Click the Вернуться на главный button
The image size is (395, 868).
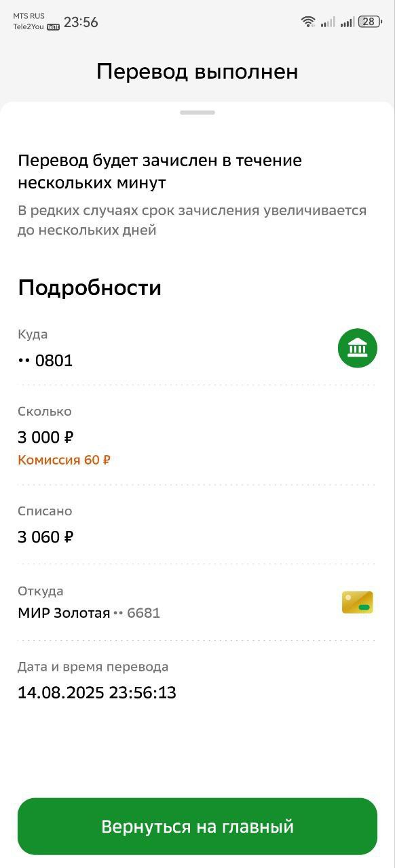[x=197, y=826]
